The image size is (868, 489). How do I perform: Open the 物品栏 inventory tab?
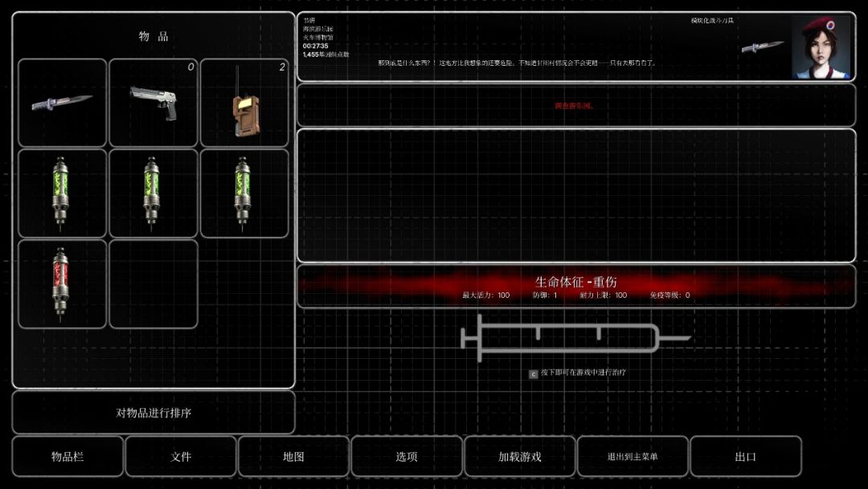[68, 456]
